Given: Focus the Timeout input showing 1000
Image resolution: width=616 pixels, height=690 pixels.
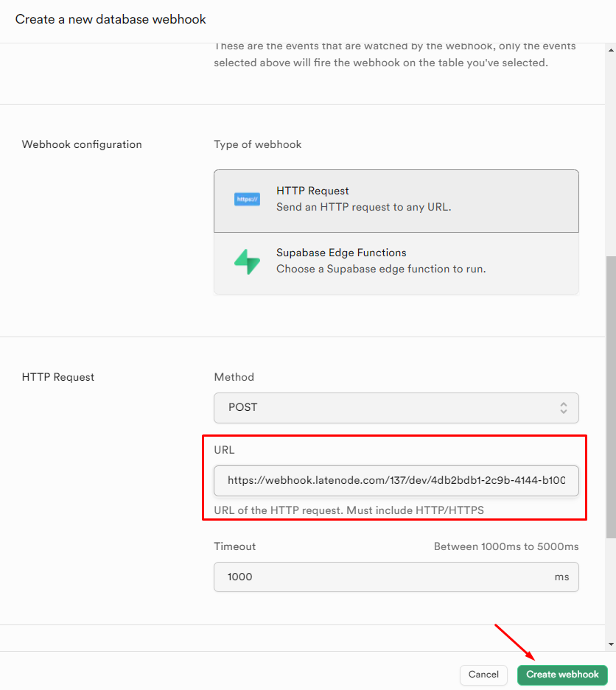Looking at the screenshot, I should click(x=368, y=577).
